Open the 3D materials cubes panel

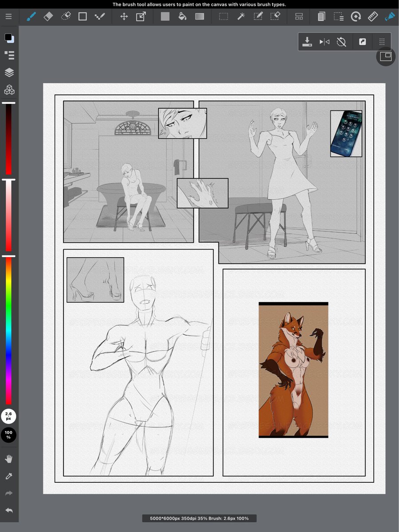[x=9, y=90]
